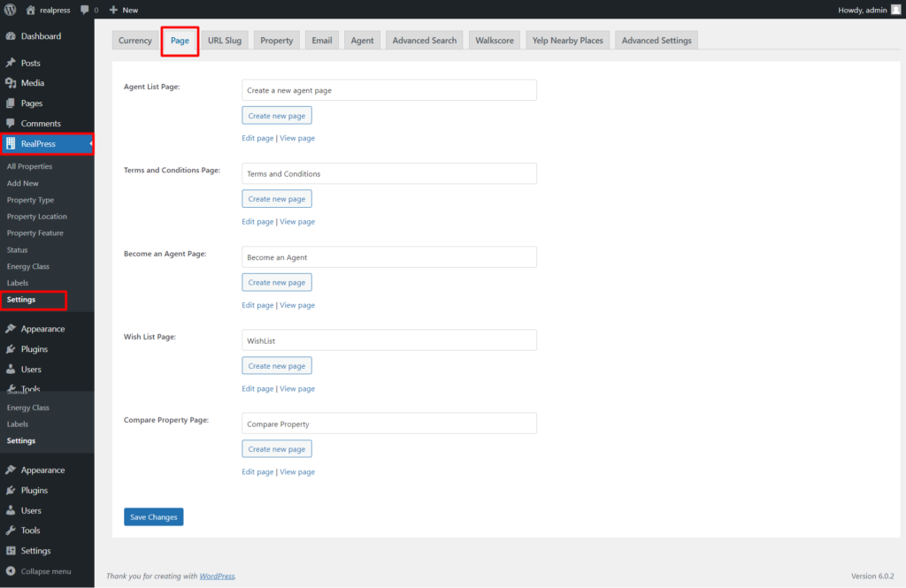Open Property Feature submenu item

pyautogui.click(x=35, y=233)
